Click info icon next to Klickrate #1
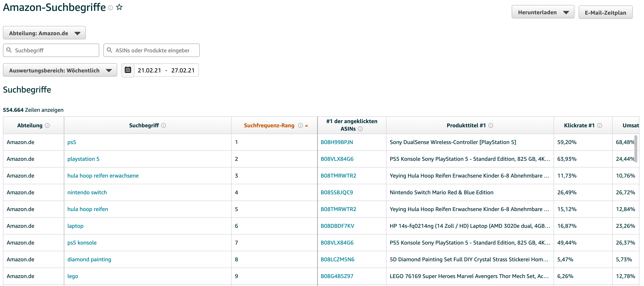This screenshot has width=644, height=286. tap(599, 125)
